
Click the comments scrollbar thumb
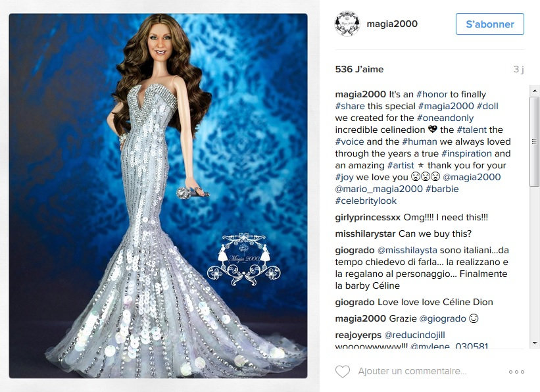pos(535,141)
